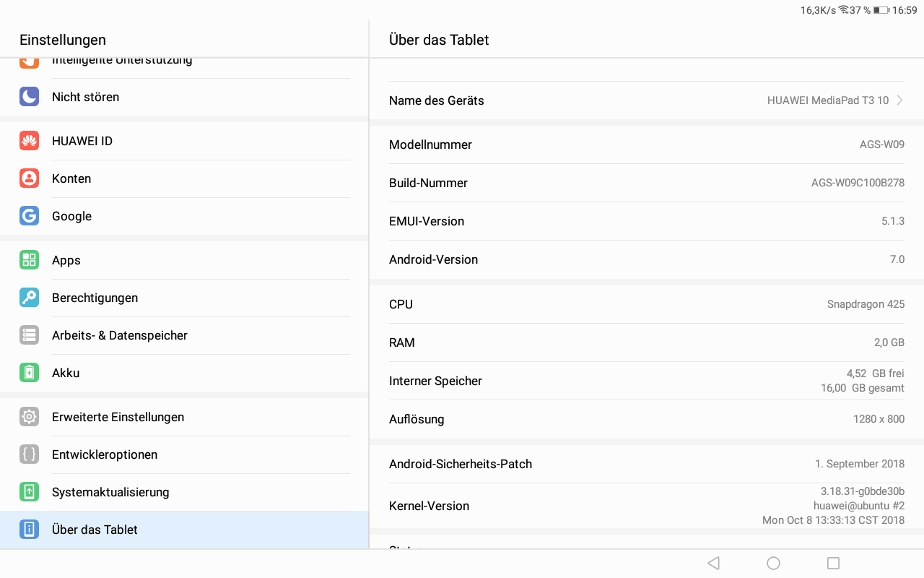924x578 pixels.
Task: Open the Google settings entry
Action: 184,216
